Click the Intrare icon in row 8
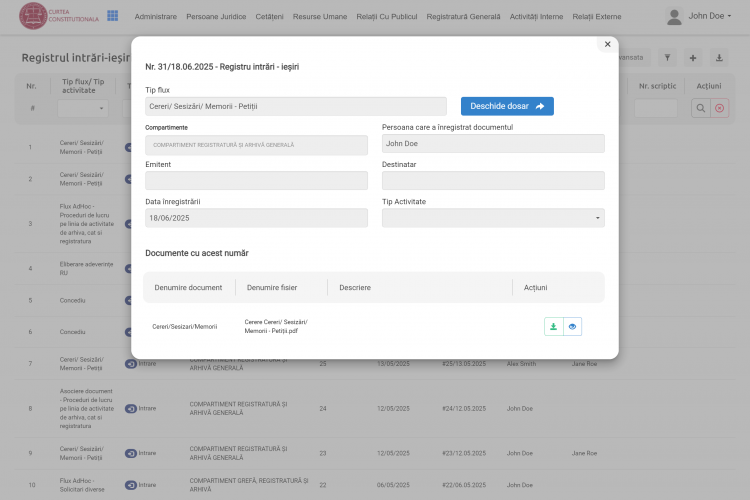Screen dimensions: 750x500 pos(131,409)
